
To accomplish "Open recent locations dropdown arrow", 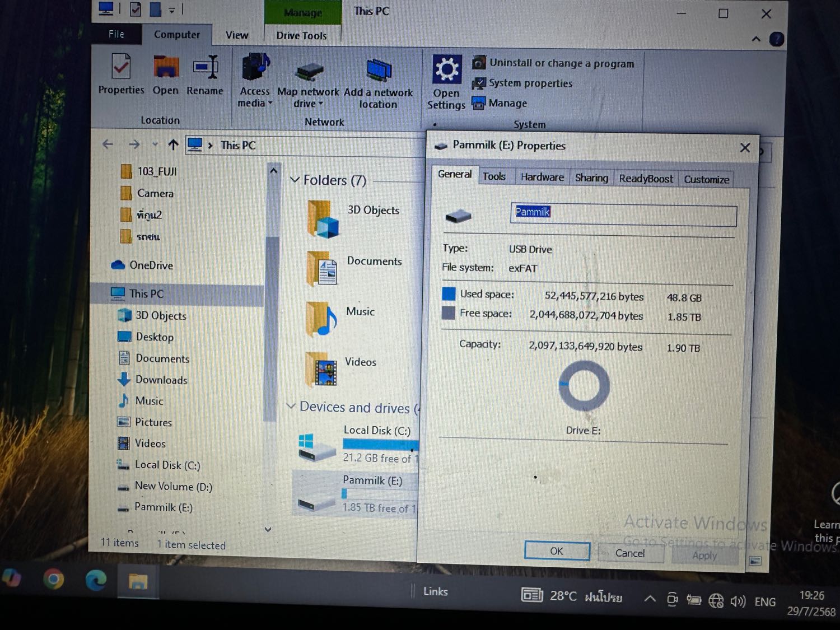I will point(155,144).
